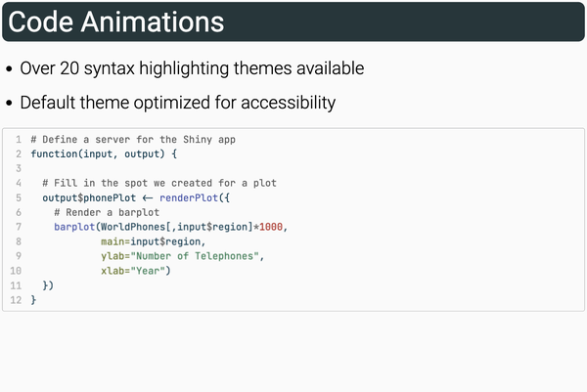Click line number 1 in code block

[x=18, y=140]
